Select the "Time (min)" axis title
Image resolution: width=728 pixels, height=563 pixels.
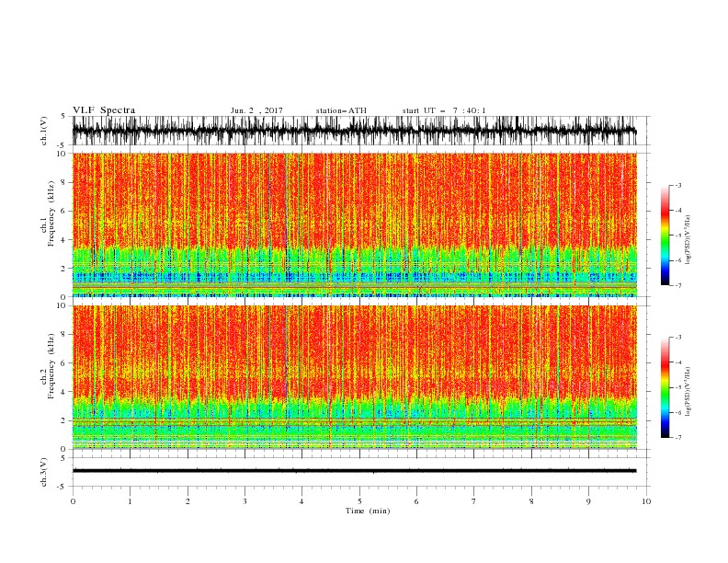pos(368,511)
